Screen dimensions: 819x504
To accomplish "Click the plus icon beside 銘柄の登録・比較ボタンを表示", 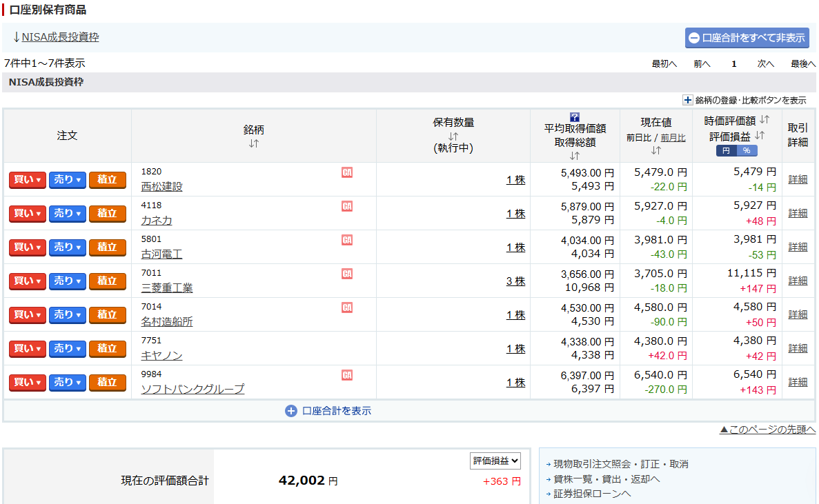I will coord(688,100).
